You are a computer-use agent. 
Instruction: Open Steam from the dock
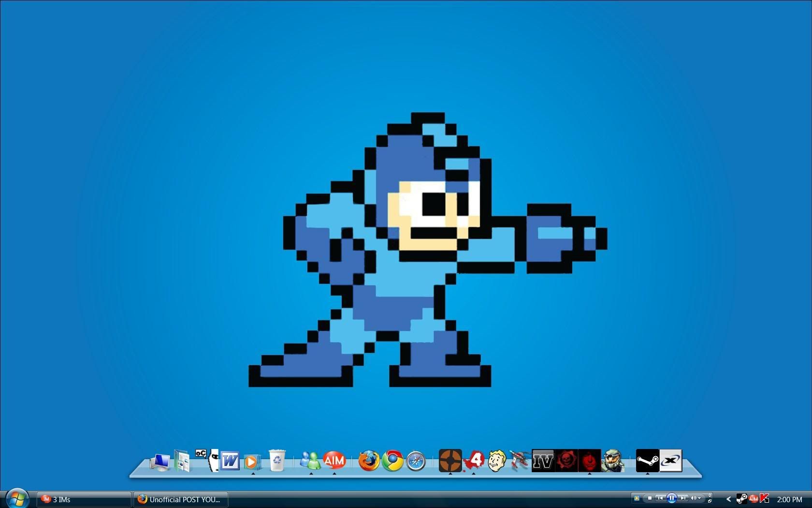click(648, 461)
